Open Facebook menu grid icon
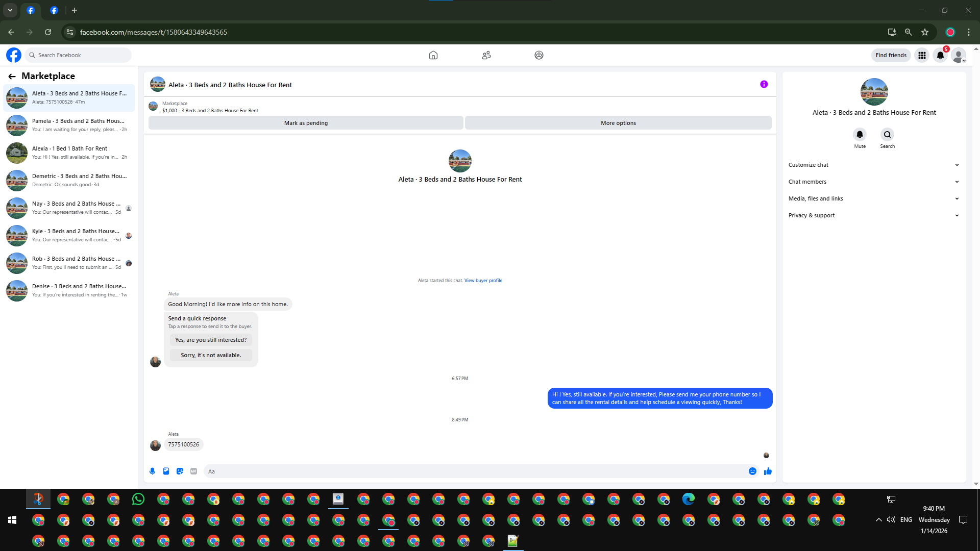Screen dimensions: 980x551 click(922, 55)
